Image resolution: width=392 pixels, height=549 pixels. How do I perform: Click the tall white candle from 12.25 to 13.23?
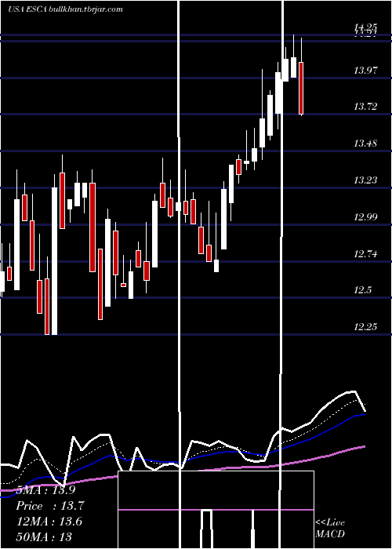click(x=54, y=261)
